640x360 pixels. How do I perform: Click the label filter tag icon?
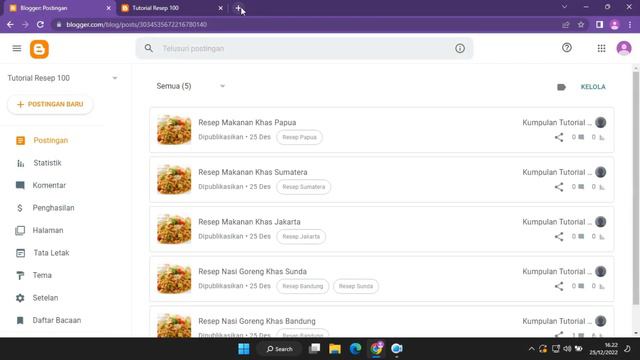click(561, 87)
